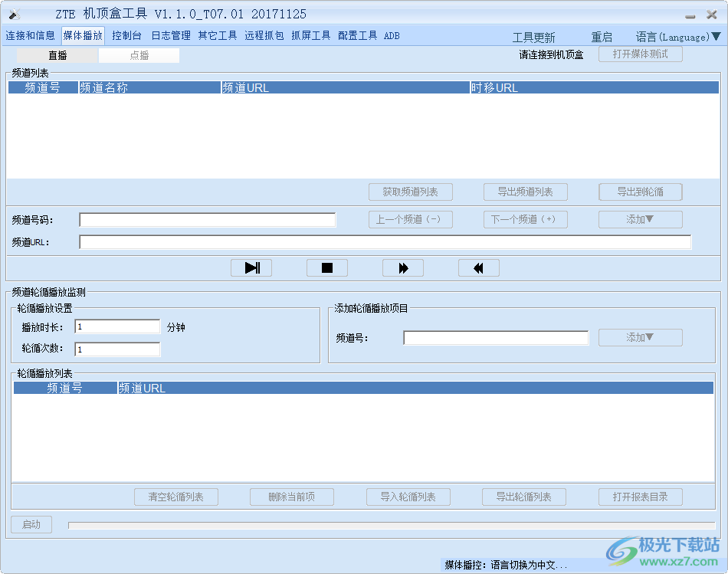Click the rewind button
This screenshot has height=574, width=728.
tap(479, 268)
